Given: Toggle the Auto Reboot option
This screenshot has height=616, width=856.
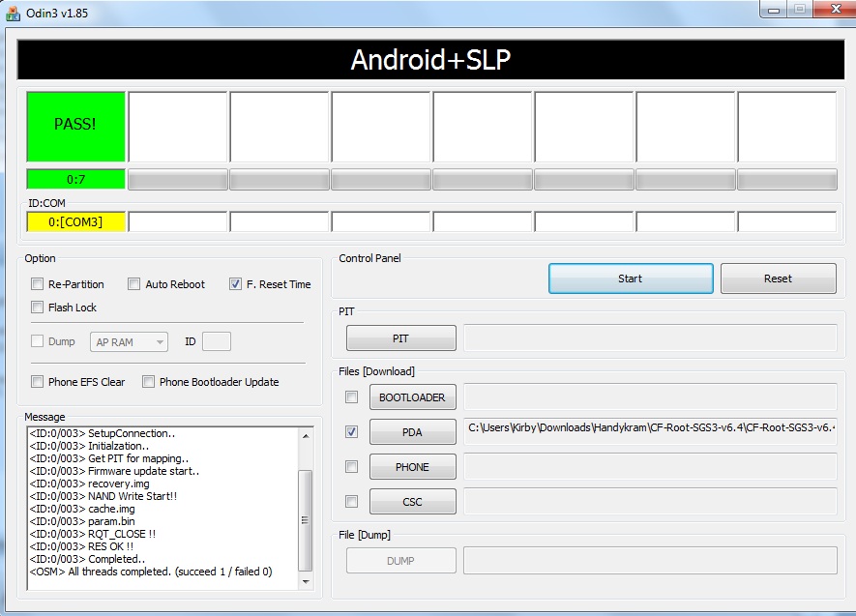Looking at the screenshot, I should click(x=133, y=283).
